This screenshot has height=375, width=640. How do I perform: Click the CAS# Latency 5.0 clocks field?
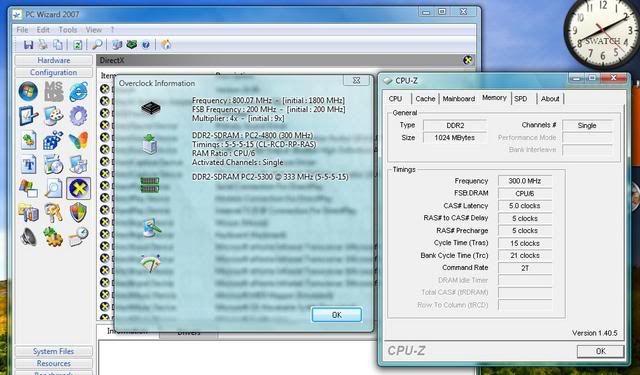525,206
